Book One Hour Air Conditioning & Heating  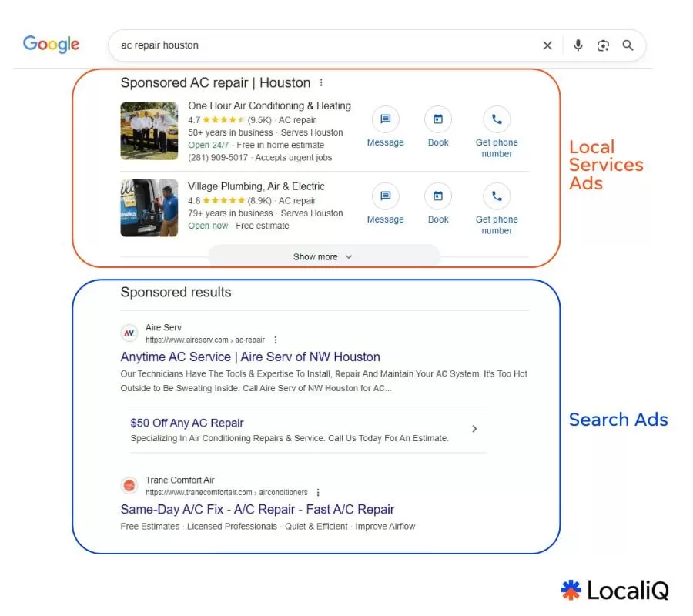tap(438, 127)
